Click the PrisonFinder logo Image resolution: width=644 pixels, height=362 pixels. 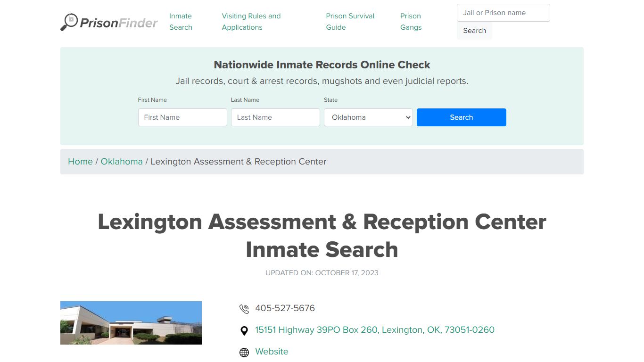point(109,22)
